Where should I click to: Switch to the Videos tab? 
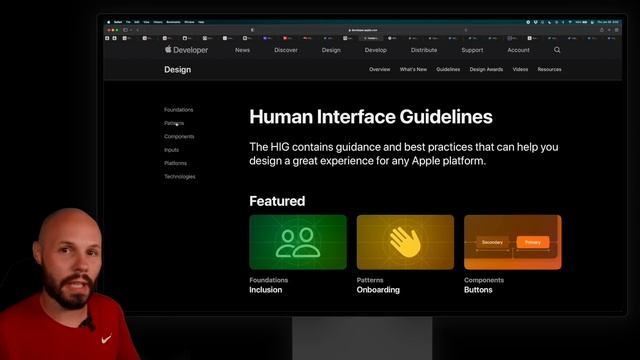pos(520,69)
